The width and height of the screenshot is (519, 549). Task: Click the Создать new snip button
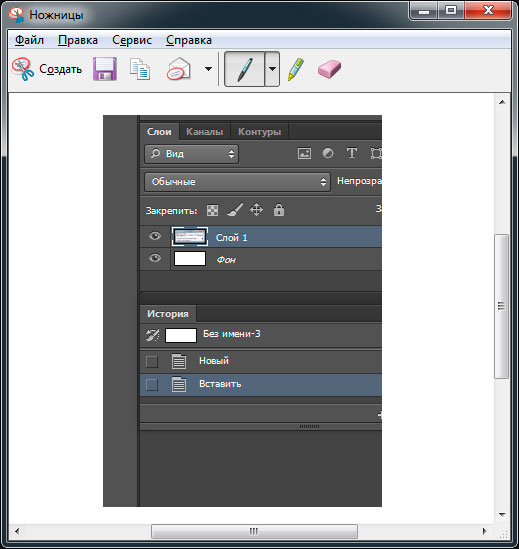(x=47, y=69)
